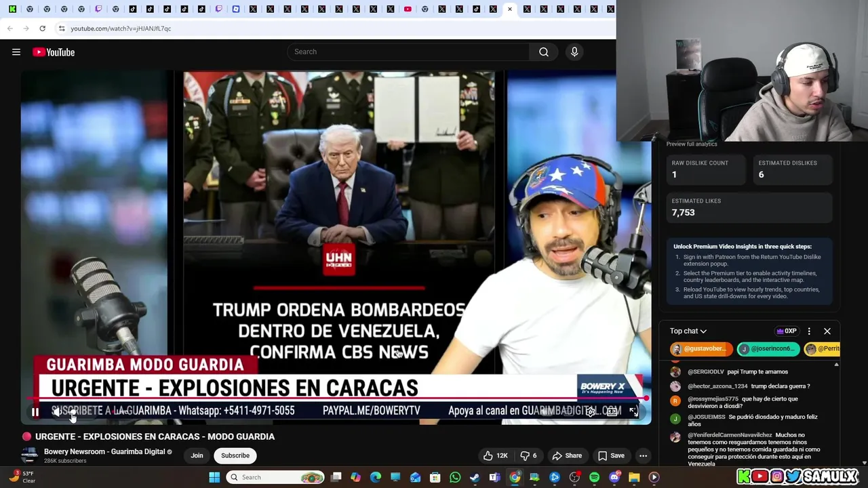Enter fullscreen in the video player

coord(633,411)
